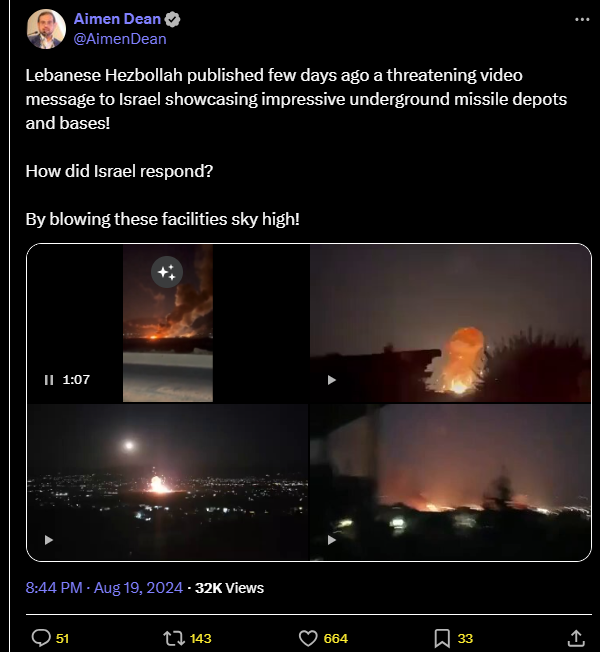
Task: Click the verified badge beside Aimen Dean
Action: click(x=172, y=19)
